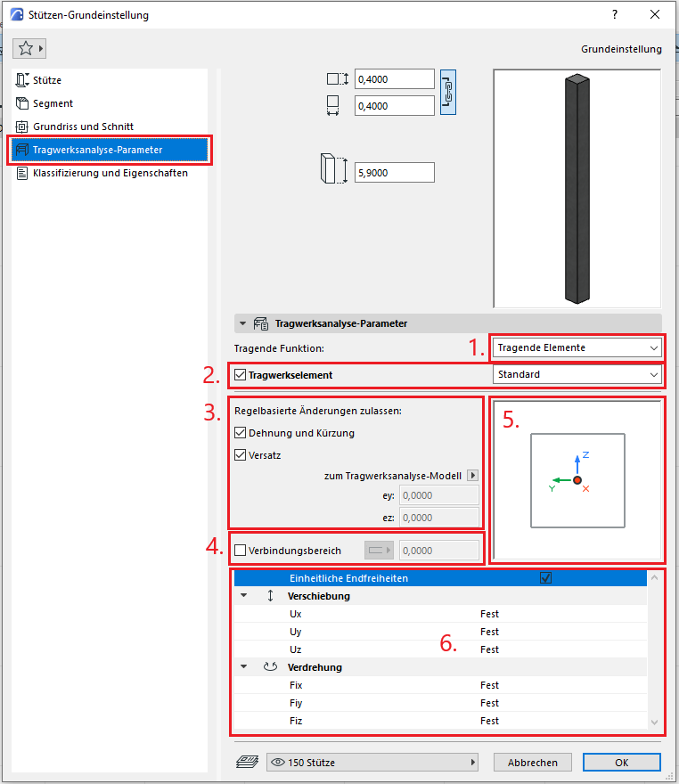The width and height of the screenshot is (679, 784).
Task: Select the Uy row value Fest
Action: tap(489, 632)
